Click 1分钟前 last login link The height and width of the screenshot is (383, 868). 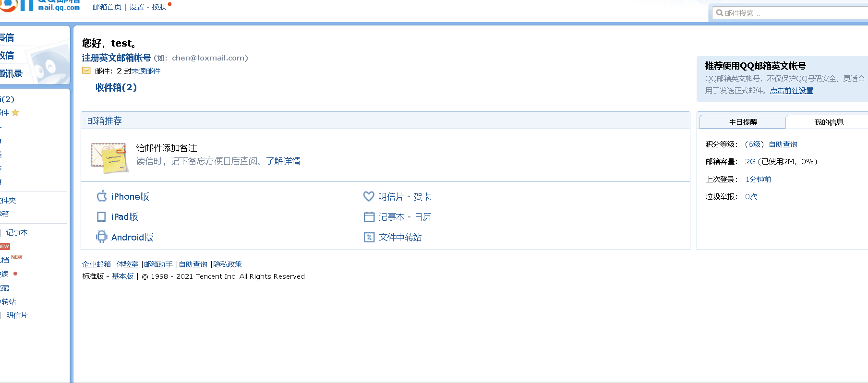758,179
